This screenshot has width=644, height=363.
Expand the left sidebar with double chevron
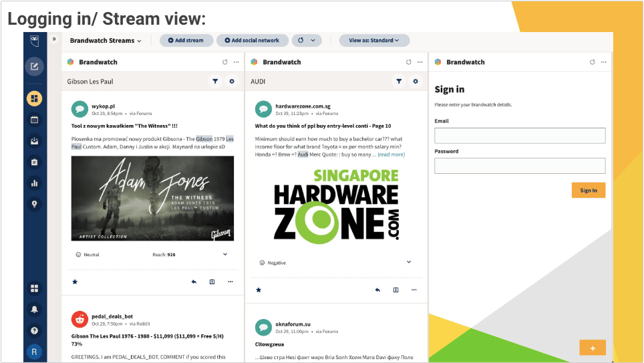coord(54,39)
